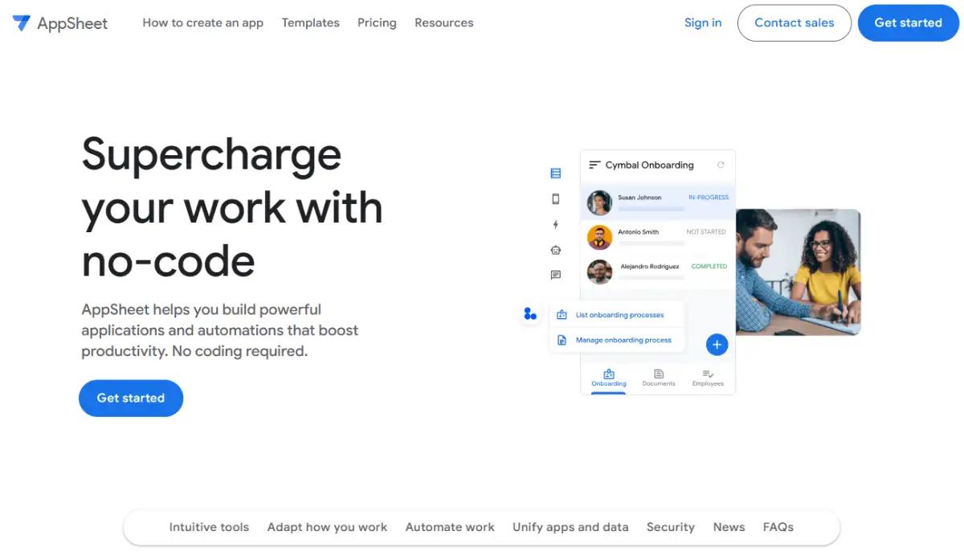
Task: Jump to Unify apps and data section
Action: tap(570, 527)
